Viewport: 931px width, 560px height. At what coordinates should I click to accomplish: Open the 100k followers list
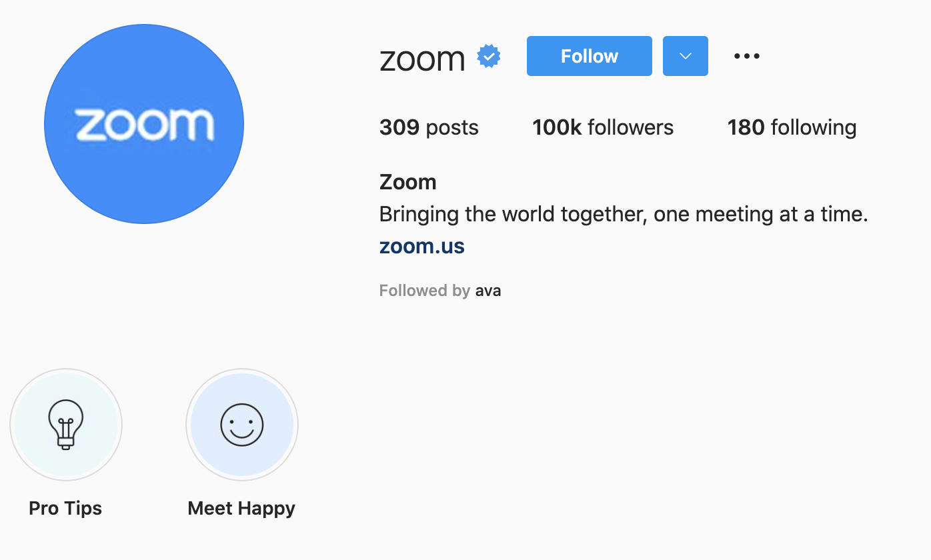coord(602,127)
